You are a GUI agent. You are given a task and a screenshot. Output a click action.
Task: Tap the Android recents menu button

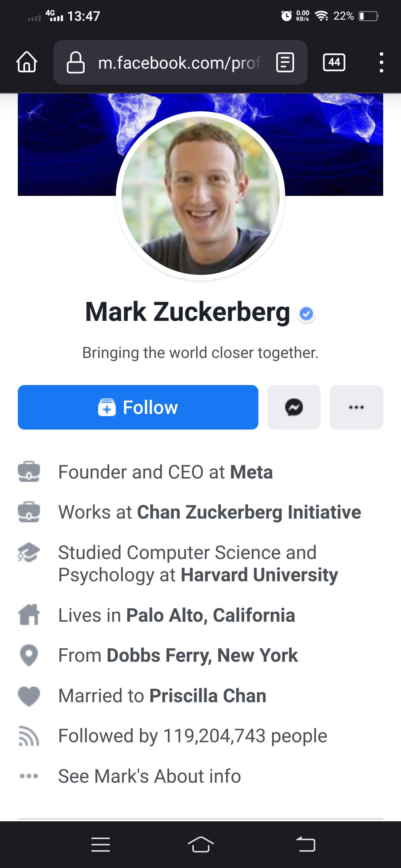[x=101, y=845]
